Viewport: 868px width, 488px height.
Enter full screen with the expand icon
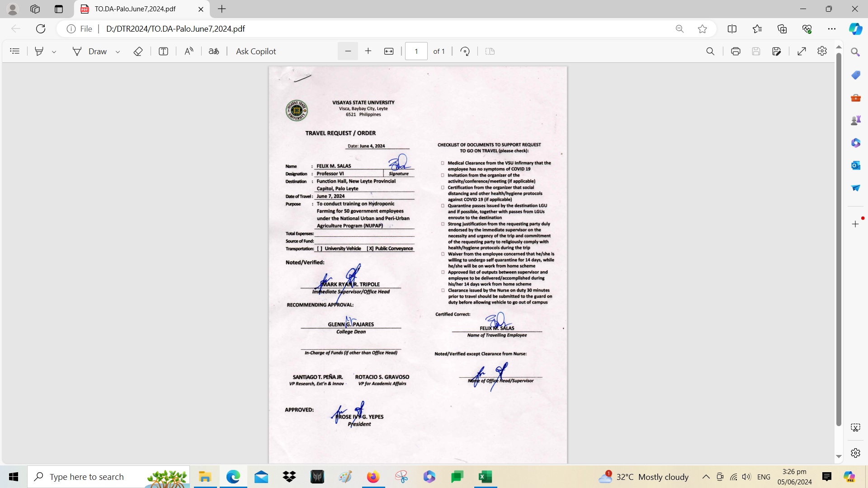802,52
